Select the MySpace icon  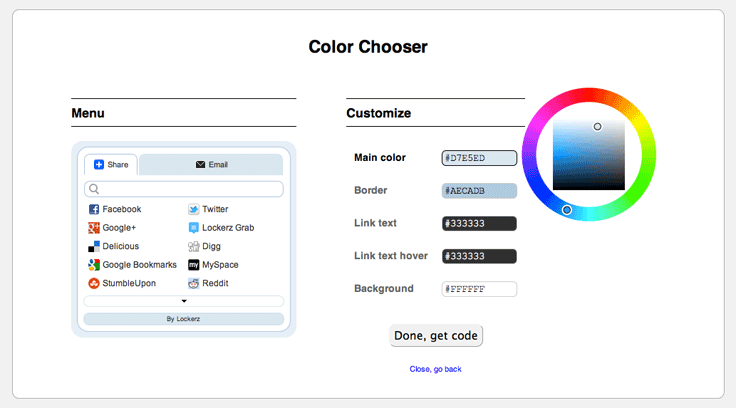pyautogui.click(x=193, y=265)
